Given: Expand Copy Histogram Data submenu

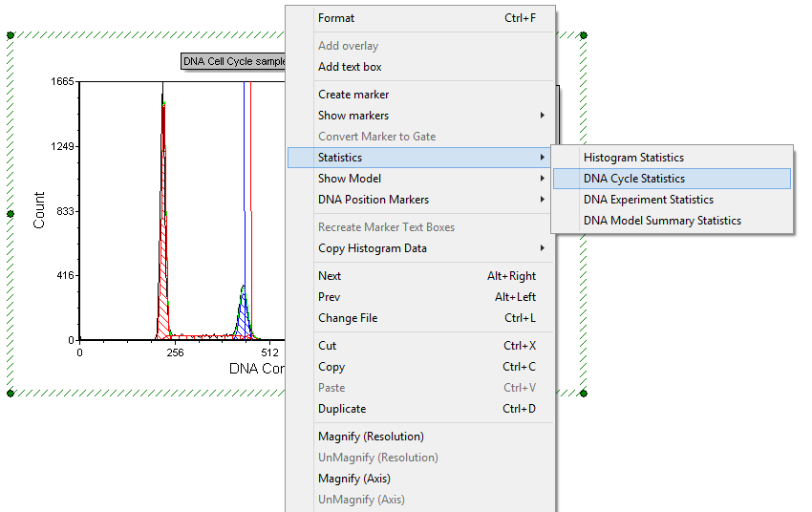Looking at the screenshot, I should click(x=373, y=248).
